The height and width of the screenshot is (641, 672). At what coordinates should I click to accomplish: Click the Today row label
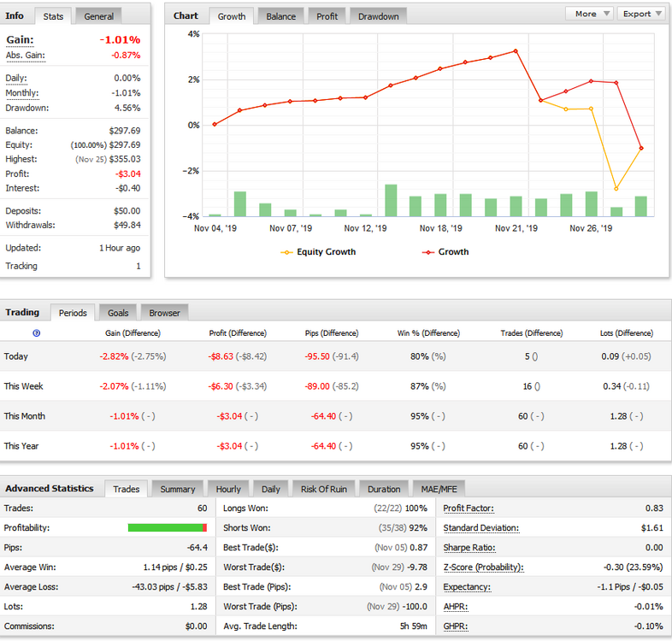[16, 356]
